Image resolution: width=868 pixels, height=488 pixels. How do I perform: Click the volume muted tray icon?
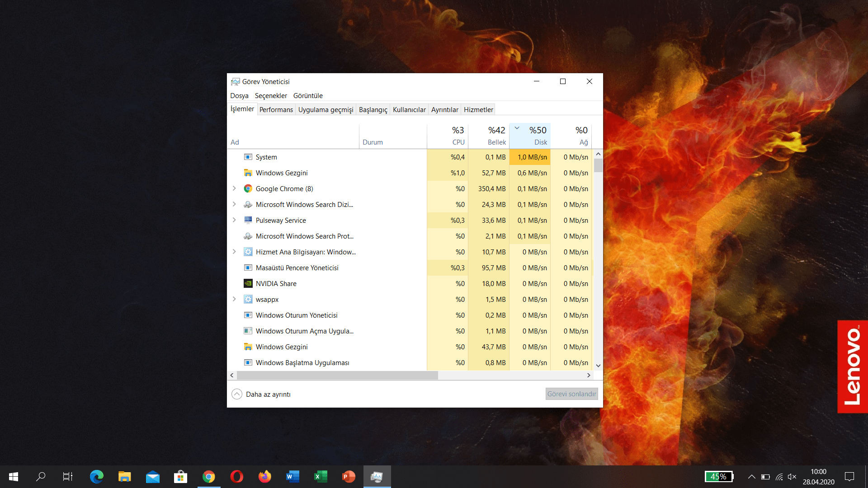pos(792,477)
